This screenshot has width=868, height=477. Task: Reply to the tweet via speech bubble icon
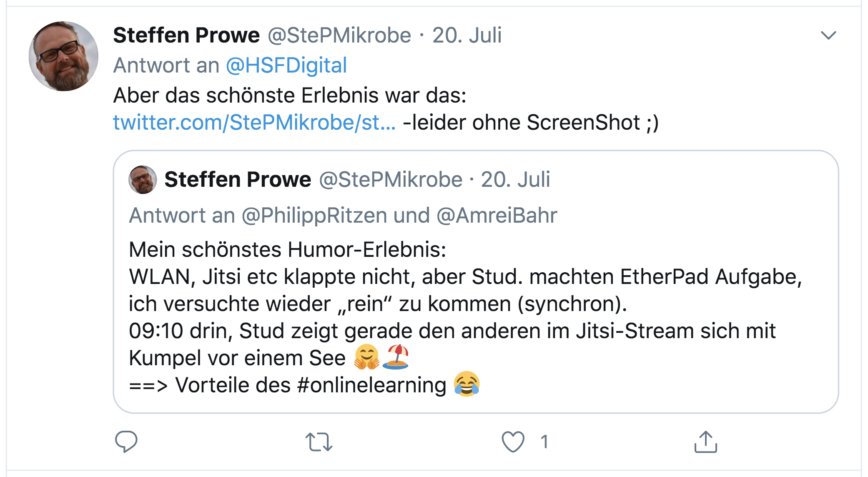pos(126,442)
